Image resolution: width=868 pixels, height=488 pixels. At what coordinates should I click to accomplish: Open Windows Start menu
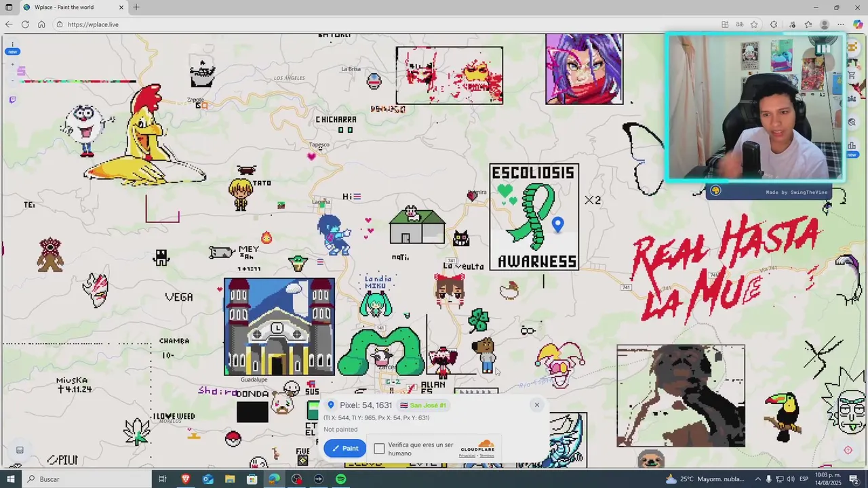pos(10,479)
